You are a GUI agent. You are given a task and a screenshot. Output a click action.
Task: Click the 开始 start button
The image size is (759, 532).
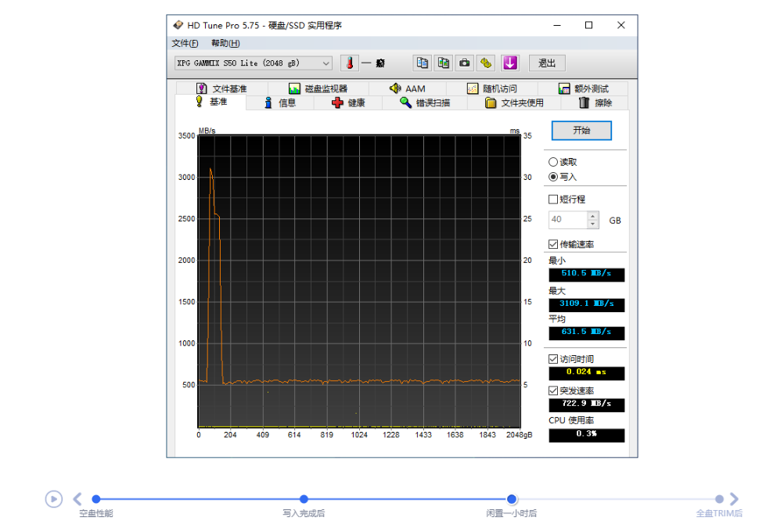581,130
